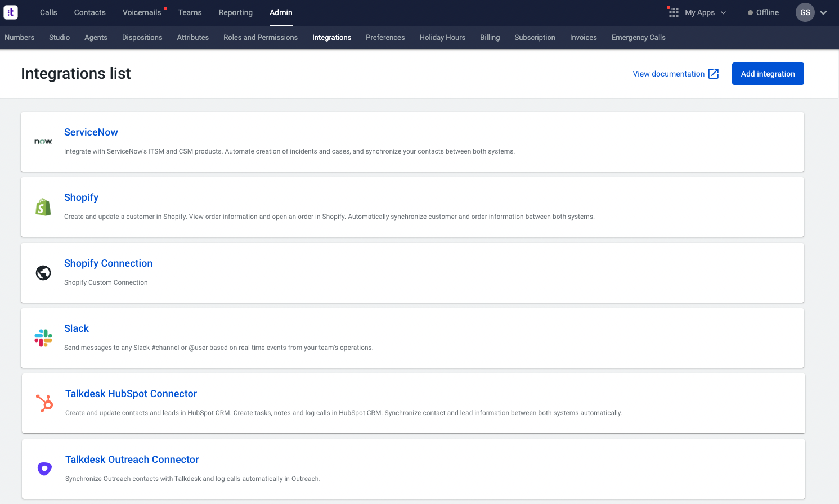Go to the Billing section
This screenshot has height=504, width=839.
490,38
